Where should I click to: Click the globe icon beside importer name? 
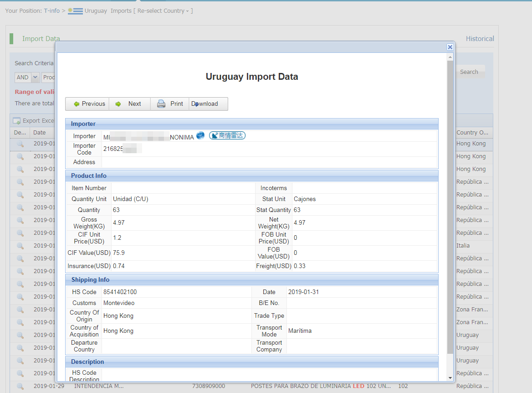pos(200,136)
